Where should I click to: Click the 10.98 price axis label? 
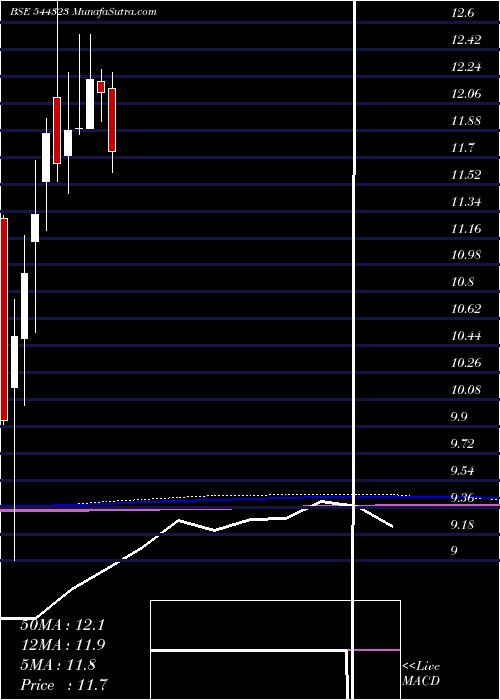tap(466, 255)
